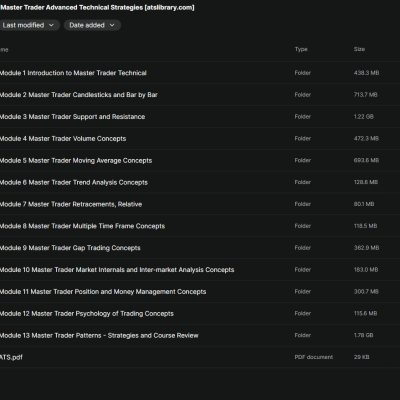The height and width of the screenshot is (400, 400).
Task: Open Module 4 Master Trader Volume Concepts
Action: click(x=63, y=139)
